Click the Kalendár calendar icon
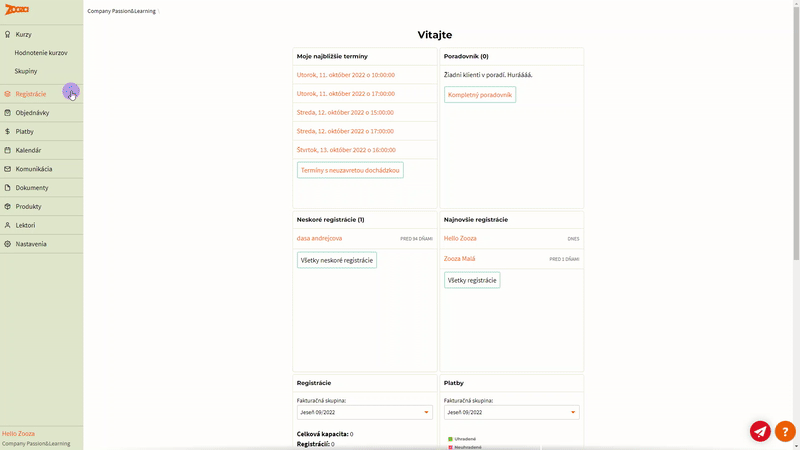Screen dimensions: 800x450 [7, 150]
